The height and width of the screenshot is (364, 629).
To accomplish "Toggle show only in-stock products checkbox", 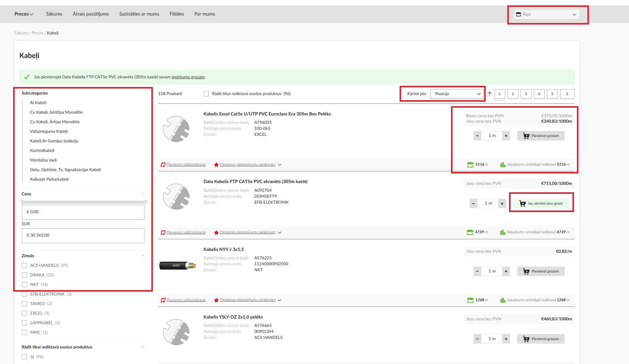I will pos(206,94).
